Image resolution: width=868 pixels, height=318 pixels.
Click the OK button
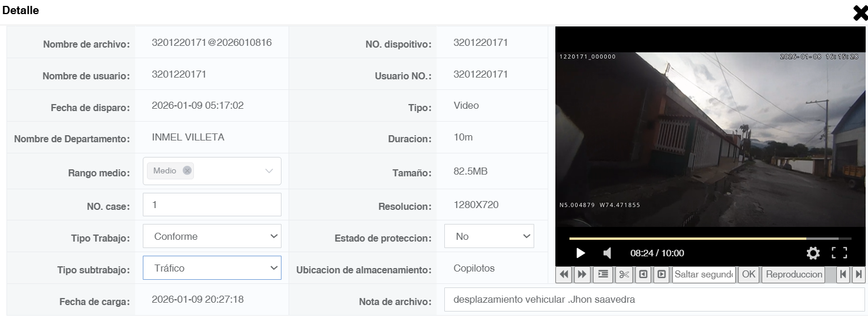coord(749,275)
